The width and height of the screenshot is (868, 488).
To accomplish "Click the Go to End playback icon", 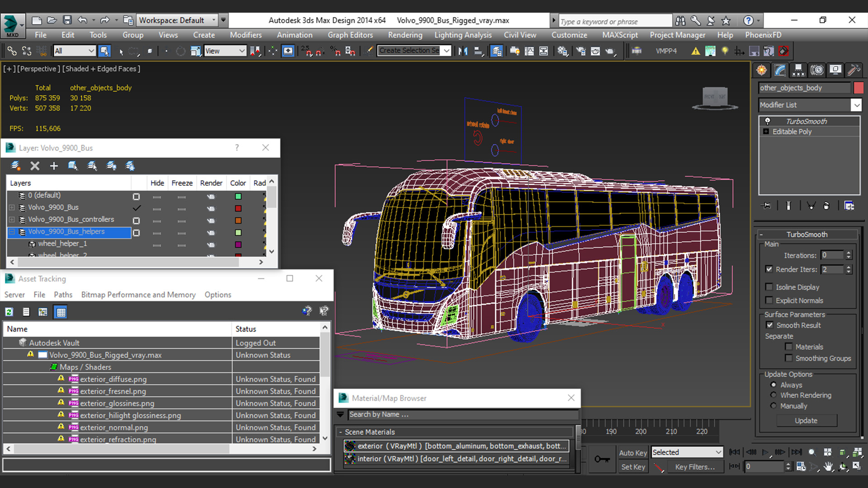I will pyautogui.click(x=797, y=452).
